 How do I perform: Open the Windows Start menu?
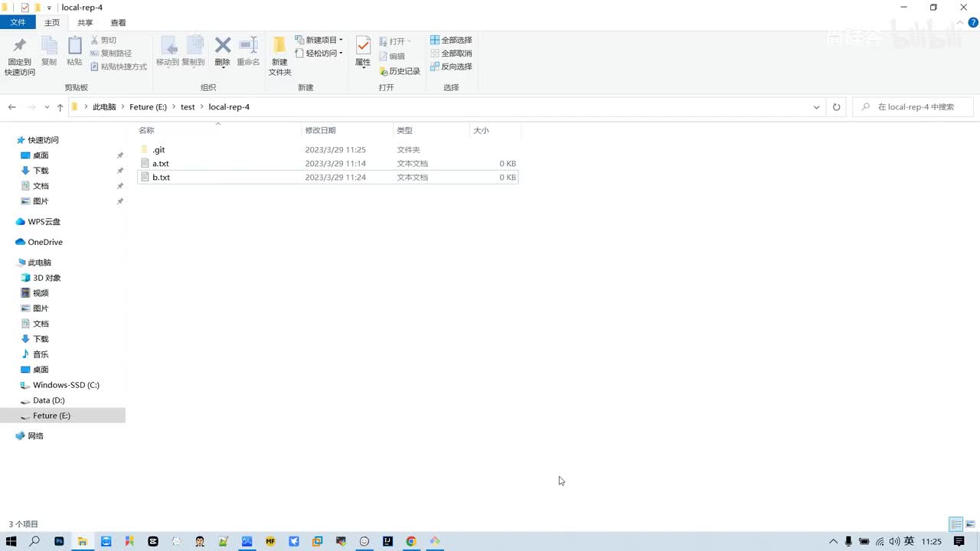[x=11, y=541]
